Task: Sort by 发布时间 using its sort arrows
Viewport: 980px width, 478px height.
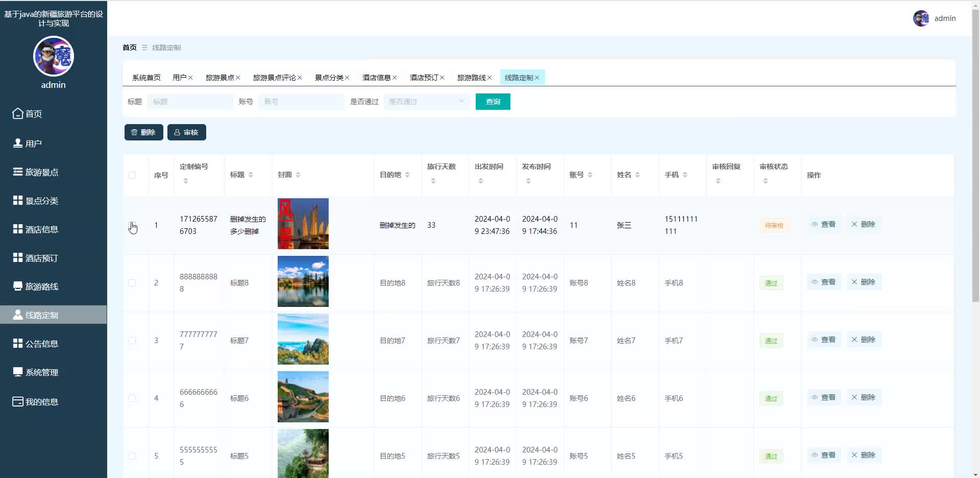Action: (528, 180)
